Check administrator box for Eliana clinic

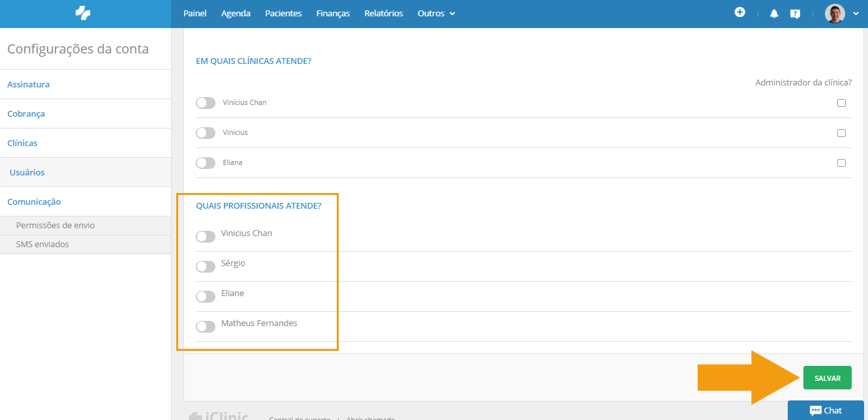[841, 163]
